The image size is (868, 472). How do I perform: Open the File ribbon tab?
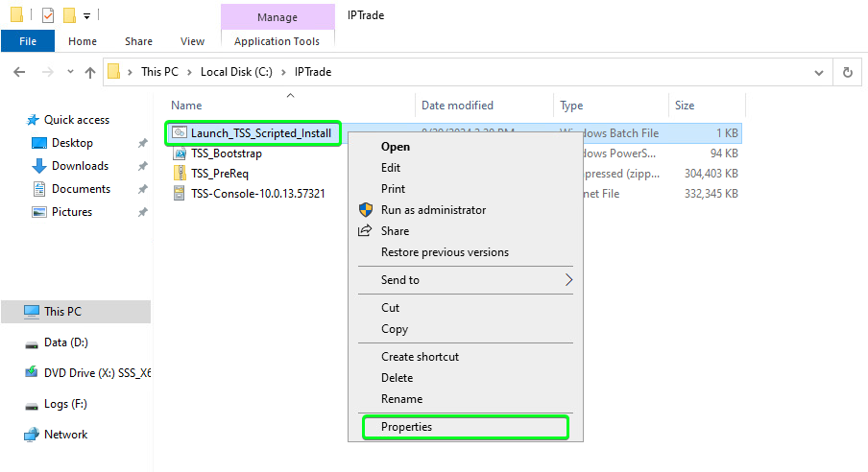click(x=28, y=41)
